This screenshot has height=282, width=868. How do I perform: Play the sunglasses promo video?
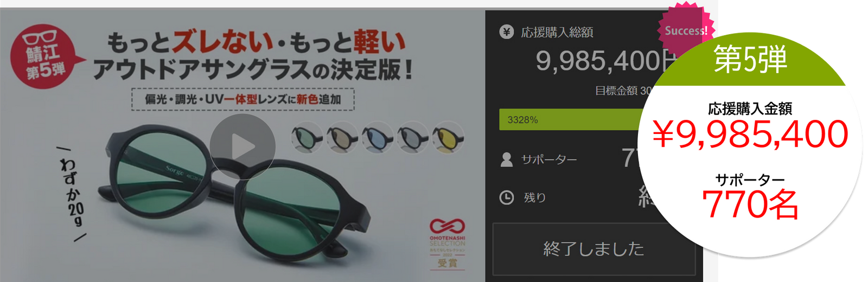[242, 146]
